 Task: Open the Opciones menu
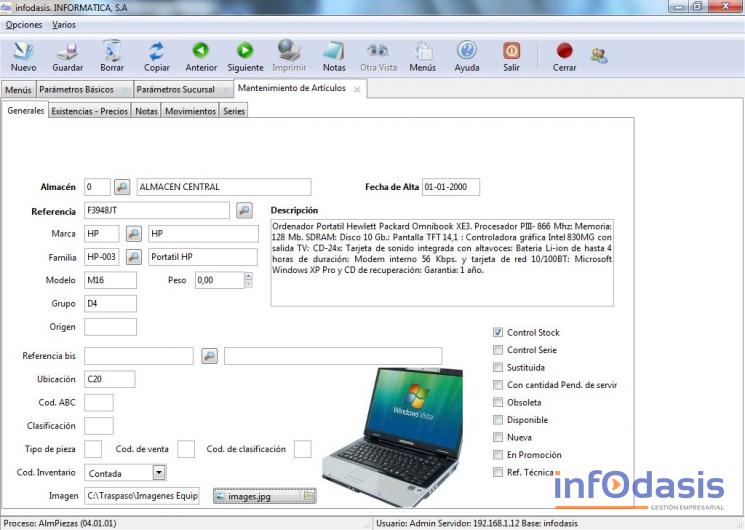tap(24, 24)
